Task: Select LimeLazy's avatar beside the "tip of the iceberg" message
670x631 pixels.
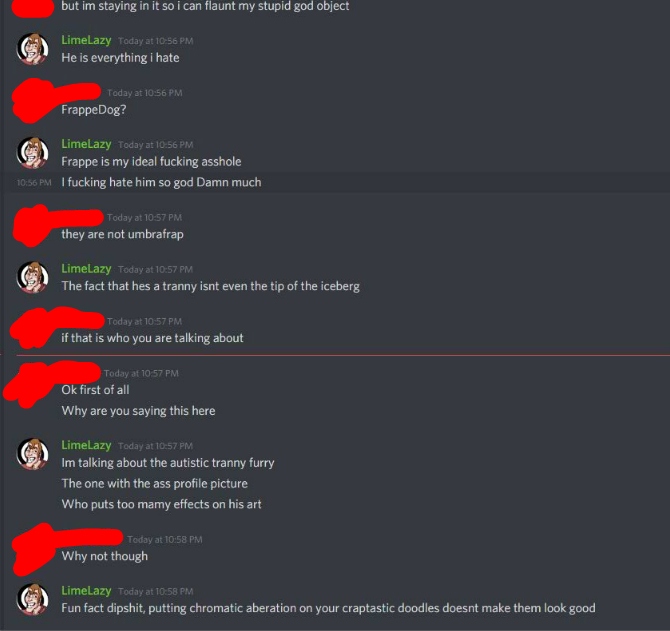Action: coord(32,278)
